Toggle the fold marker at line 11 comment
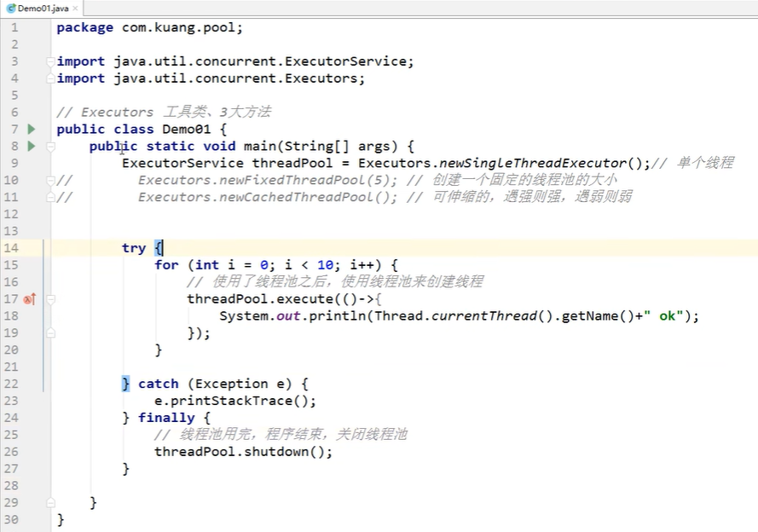The image size is (758, 532). coord(50,197)
